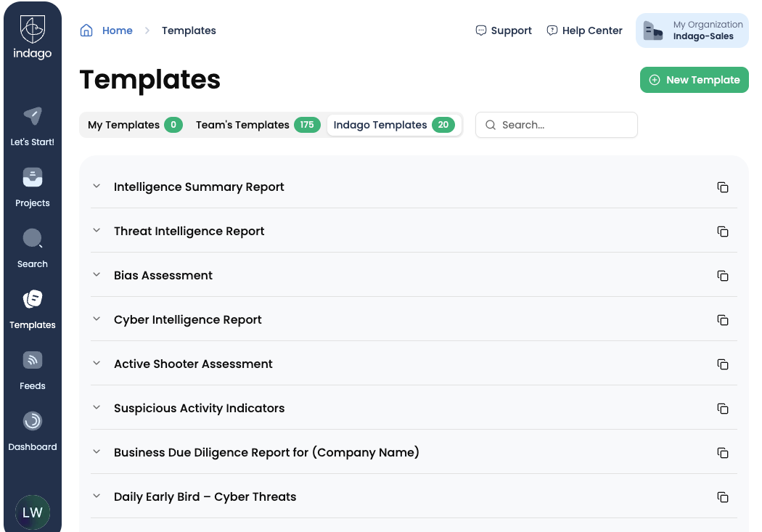Viewport: 762px width, 532px height.
Task: Copy the Daily Early Bird template
Action: coord(723,496)
